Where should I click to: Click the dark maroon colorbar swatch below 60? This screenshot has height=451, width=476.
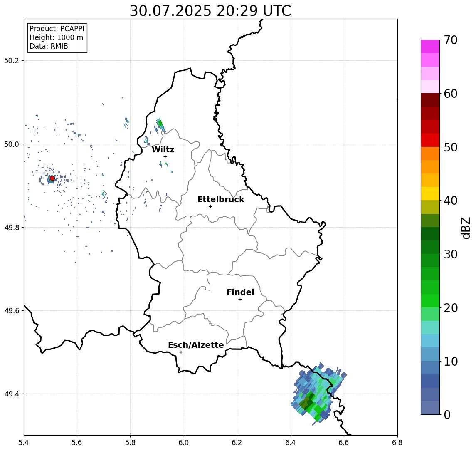430,100
